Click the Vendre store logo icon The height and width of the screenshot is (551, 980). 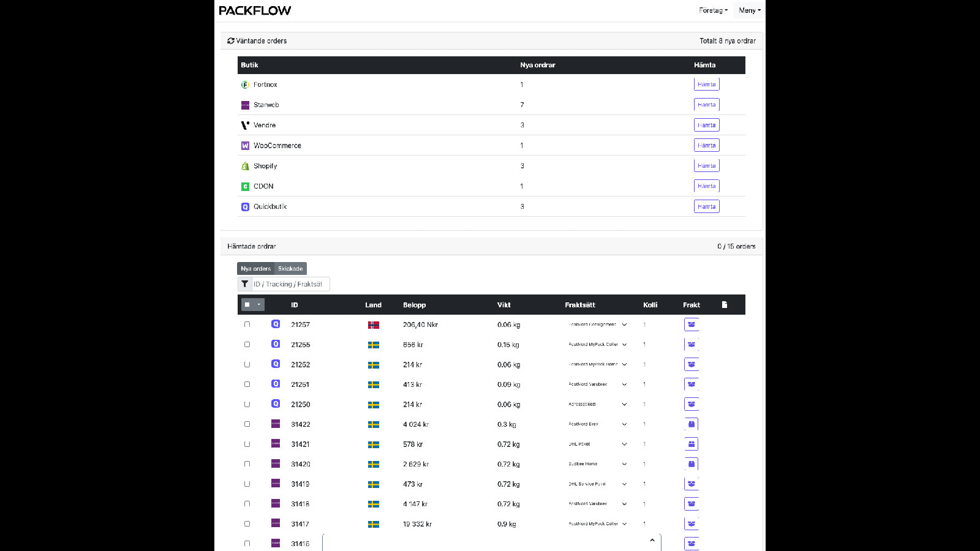click(245, 126)
